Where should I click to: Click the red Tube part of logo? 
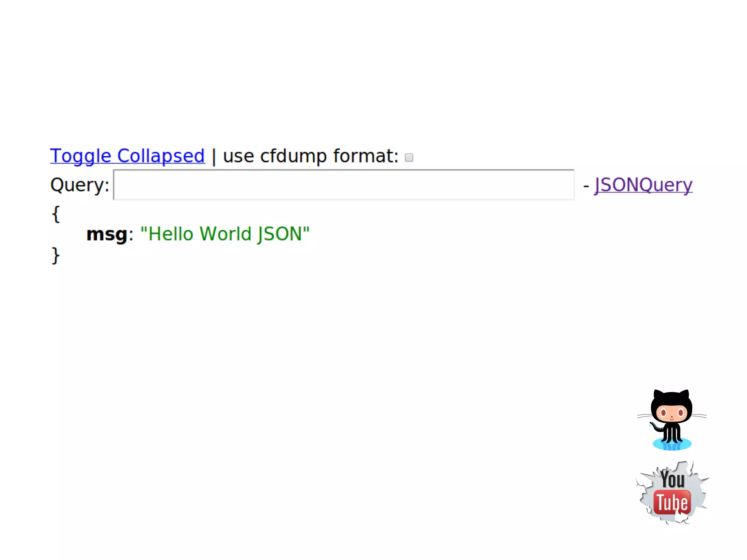[671, 503]
